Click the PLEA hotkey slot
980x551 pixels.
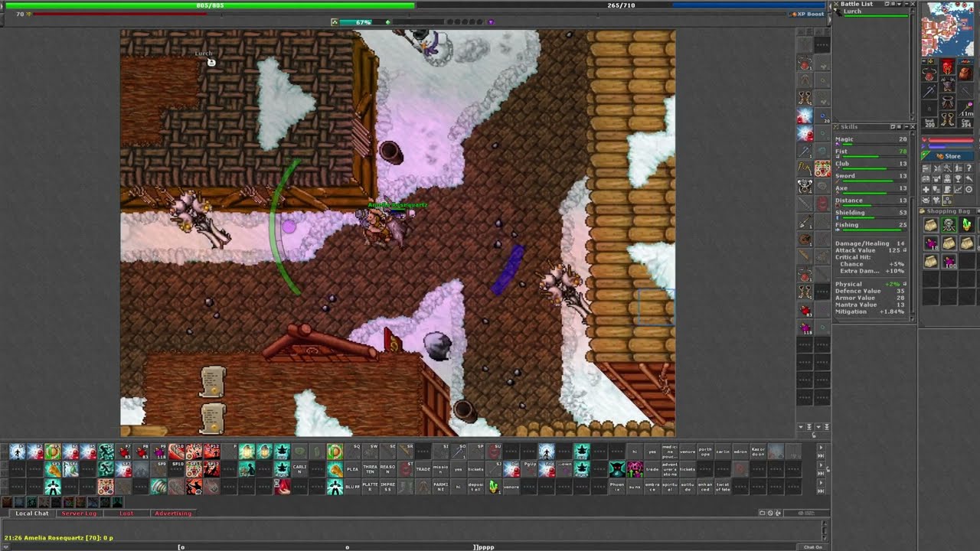(352, 469)
